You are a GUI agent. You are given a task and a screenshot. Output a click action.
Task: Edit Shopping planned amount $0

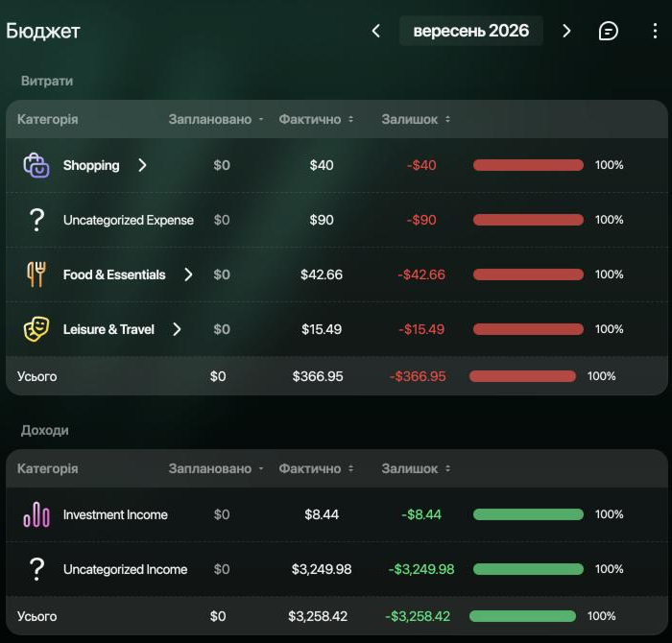[222, 165]
